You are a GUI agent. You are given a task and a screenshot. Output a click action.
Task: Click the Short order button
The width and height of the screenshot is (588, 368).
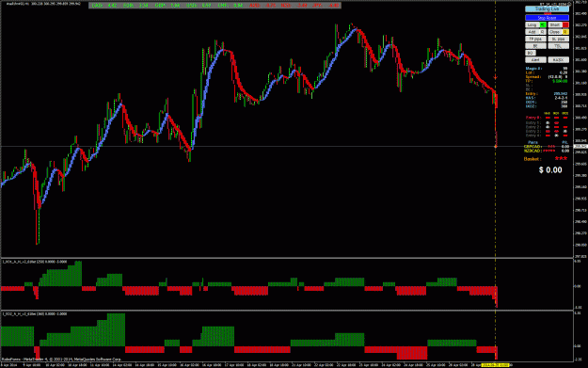tap(555, 24)
